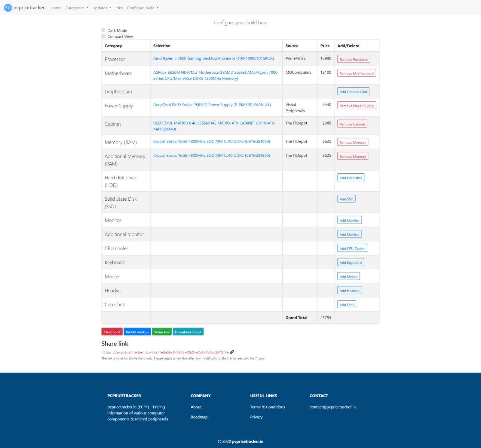The image size is (481, 448).
Task: Click processor price 17980
Action: (x=326, y=58)
